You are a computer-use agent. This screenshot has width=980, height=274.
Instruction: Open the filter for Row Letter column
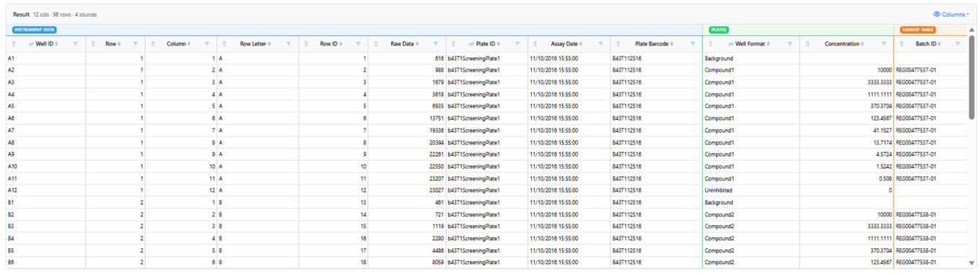click(288, 44)
